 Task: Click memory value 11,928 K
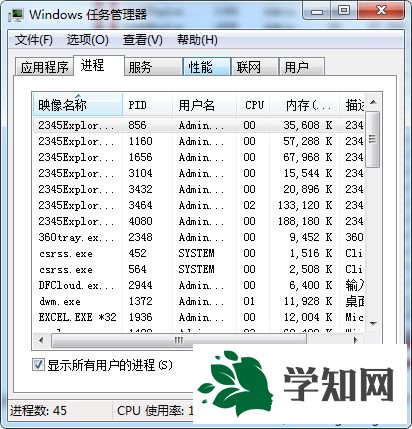pos(308,301)
